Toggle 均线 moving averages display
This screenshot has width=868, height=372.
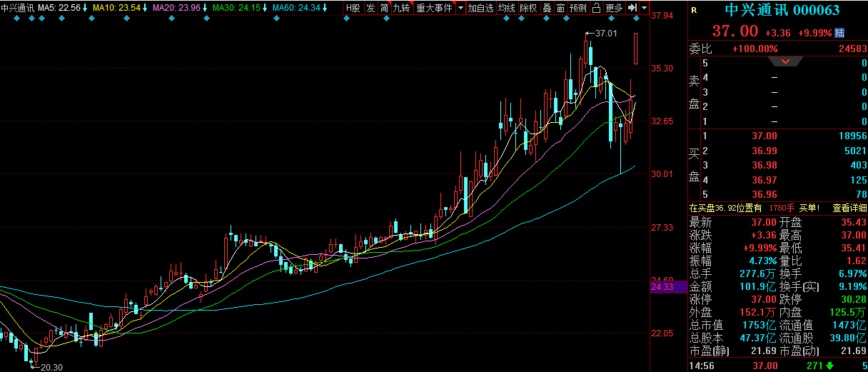tap(507, 8)
